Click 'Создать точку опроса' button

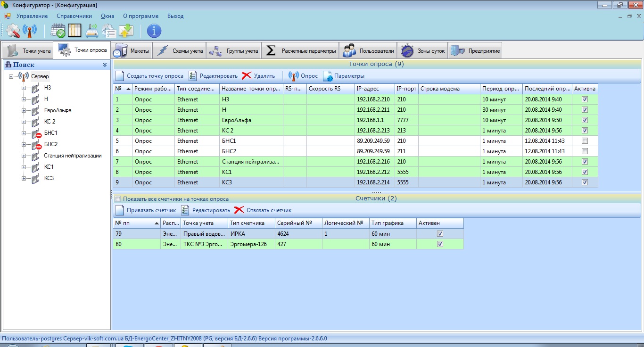click(149, 76)
